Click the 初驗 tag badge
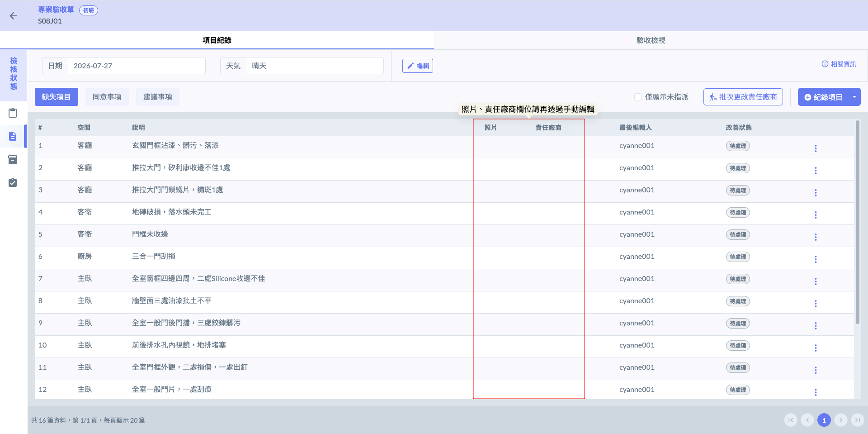 pyautogui.click(x=89, y=10)
